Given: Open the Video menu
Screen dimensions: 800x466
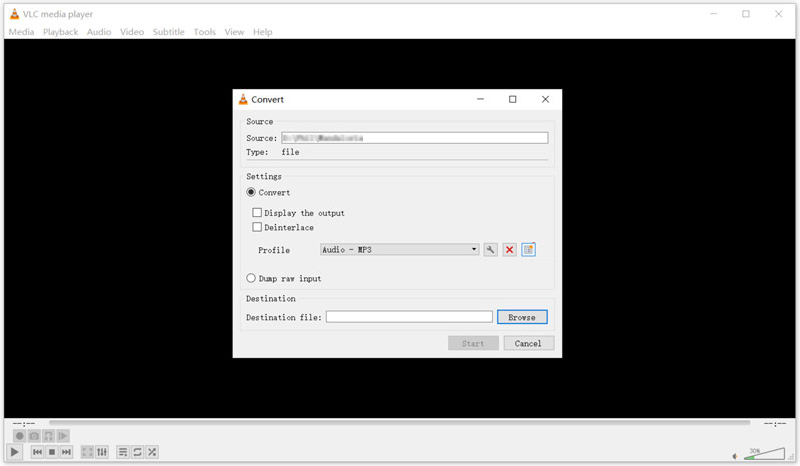Looking at the screenshot, I should (x=132, y=32).
